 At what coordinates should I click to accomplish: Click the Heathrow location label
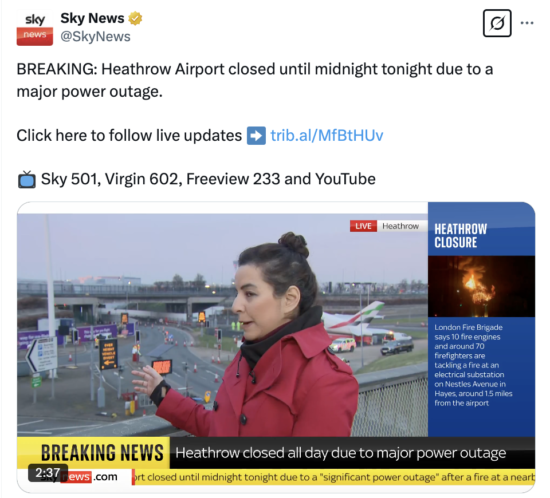coord(401,226)
